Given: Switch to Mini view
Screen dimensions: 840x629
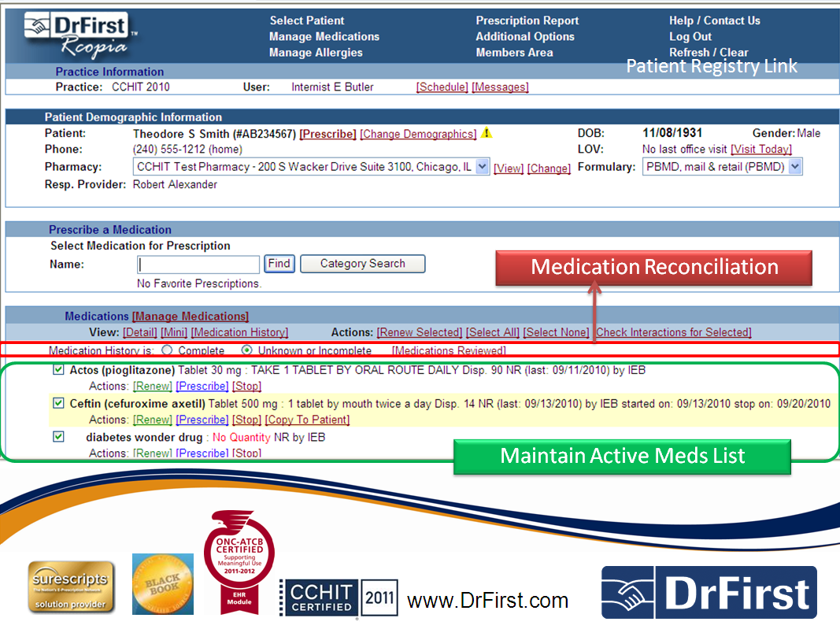Looking at the screenshot, I should 174,332.
